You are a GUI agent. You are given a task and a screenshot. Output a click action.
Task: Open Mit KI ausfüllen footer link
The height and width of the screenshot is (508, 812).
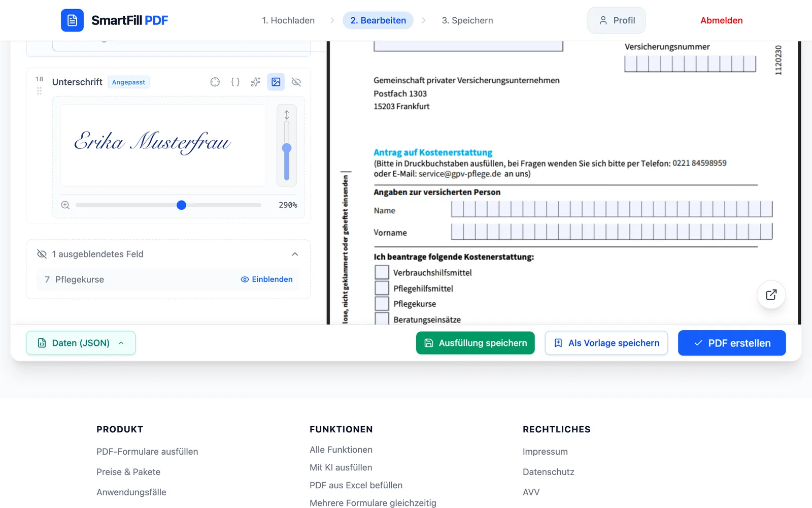coord(341,467)
